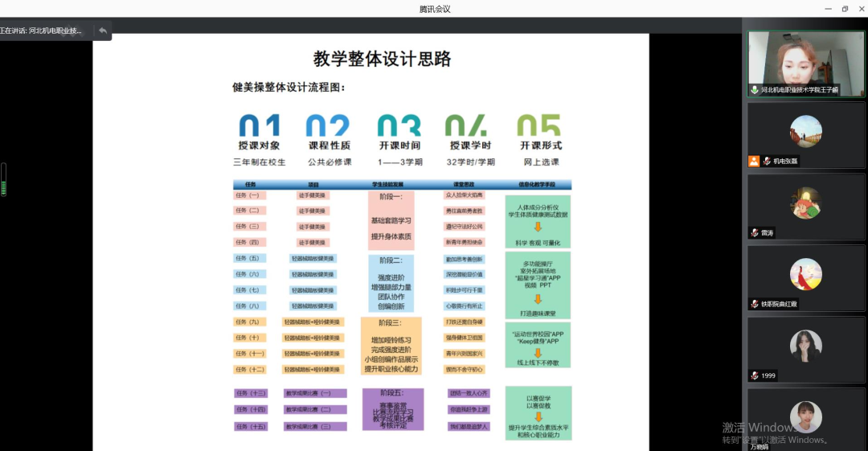Click the purple 任务（十五） cell
The image size is (868, 451).
pyautogui.click(x=251, y=427)
